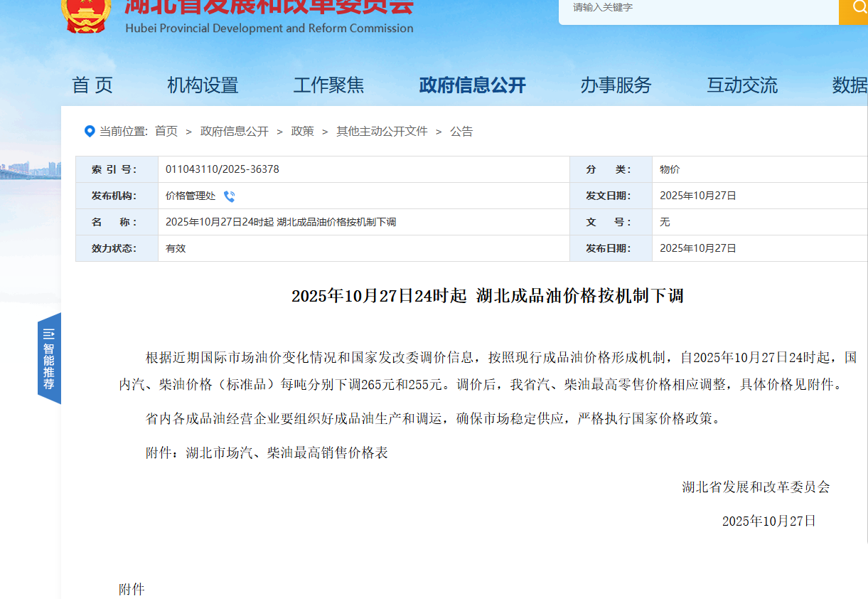This screenshot has height=599, width=868.
Task: Navigate to 政策 breadcrumb link
Action: click(x=302, y=131)
